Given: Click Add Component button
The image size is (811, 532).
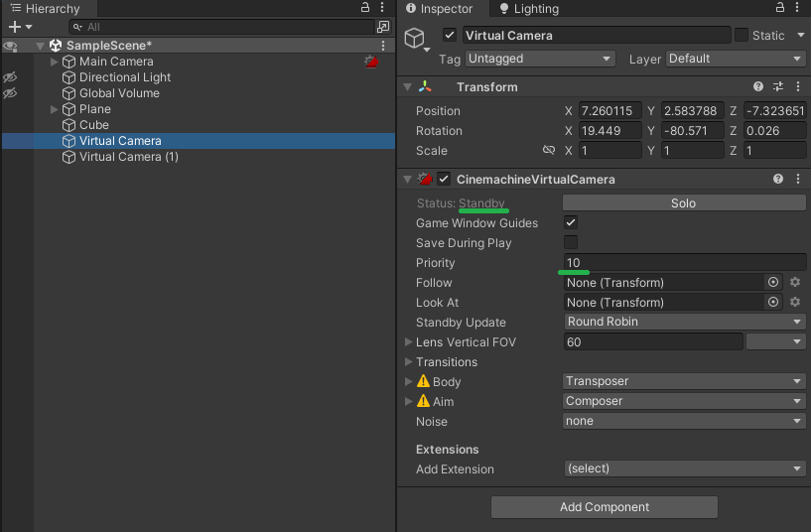Looking at the screenshot, I should [605, 507].
